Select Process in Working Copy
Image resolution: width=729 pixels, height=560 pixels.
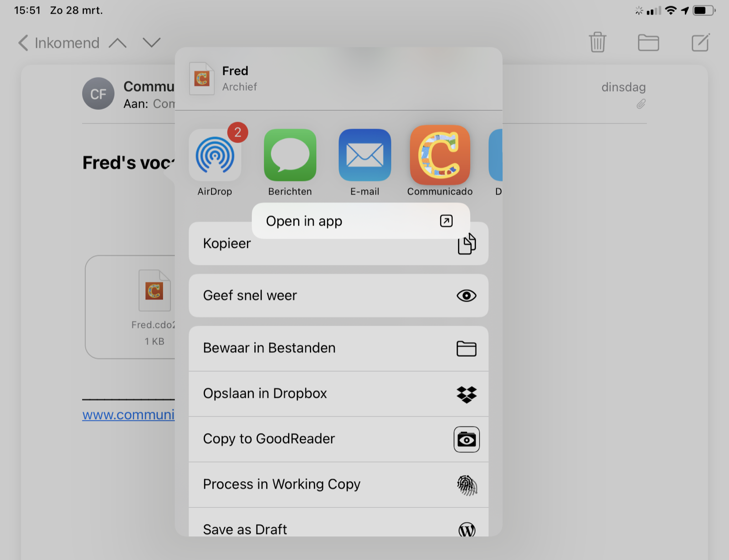[x=339, y=484]
